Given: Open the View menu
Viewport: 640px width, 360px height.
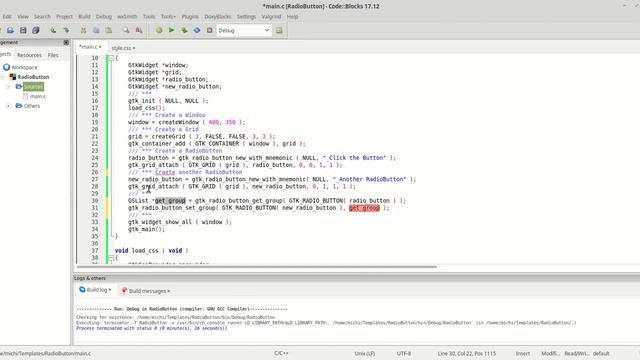Looking at the screenshot, I should (x=23, y=17).
